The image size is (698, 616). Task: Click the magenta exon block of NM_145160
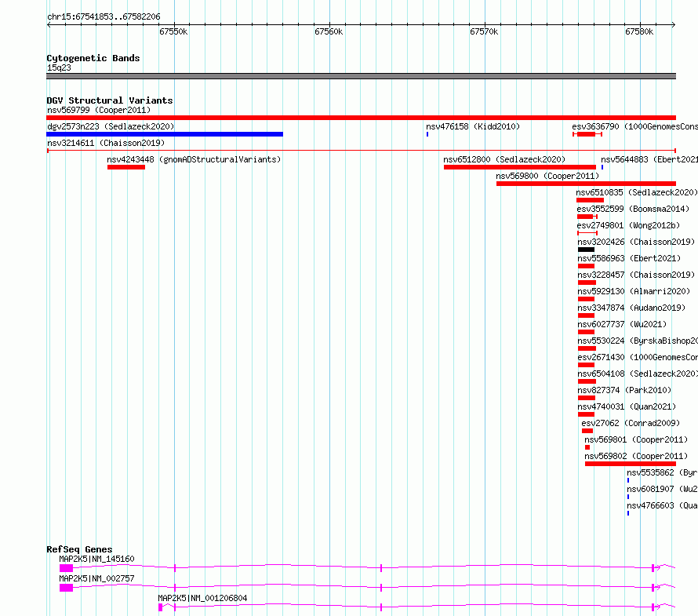67,568
